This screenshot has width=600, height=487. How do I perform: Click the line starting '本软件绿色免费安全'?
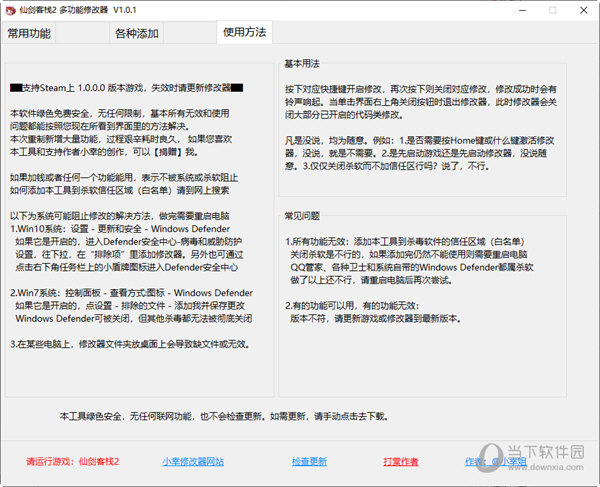pyautogui.click(x=120, y=113)
